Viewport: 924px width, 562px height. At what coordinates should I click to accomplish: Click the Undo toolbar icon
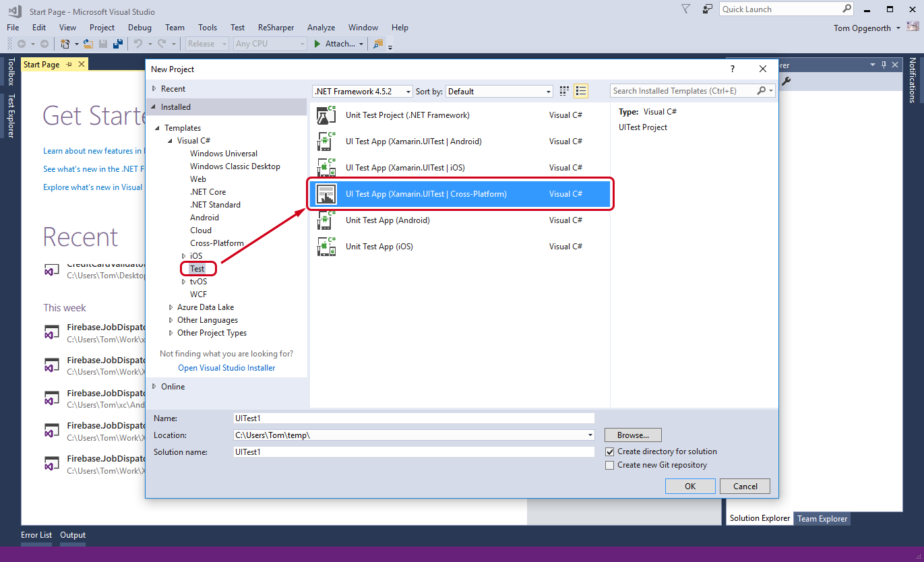click(x=138, y=44)
